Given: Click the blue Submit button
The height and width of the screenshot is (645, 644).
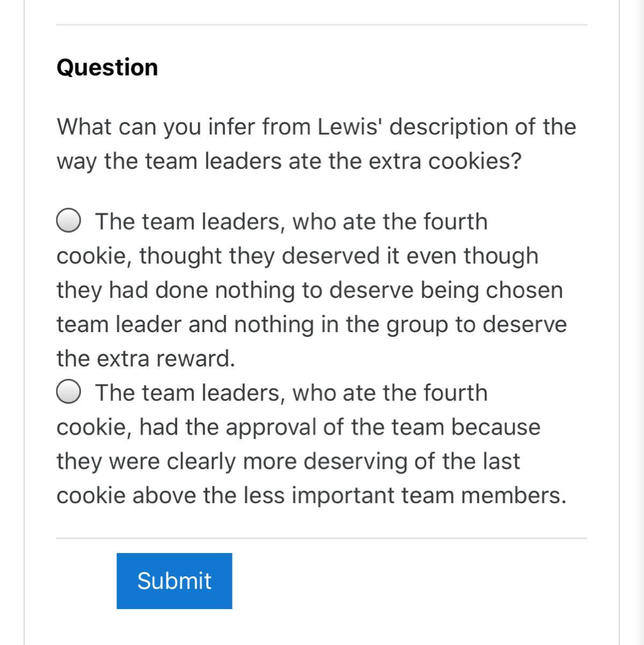Looking at the screenshot, I should tap(174, 580).
